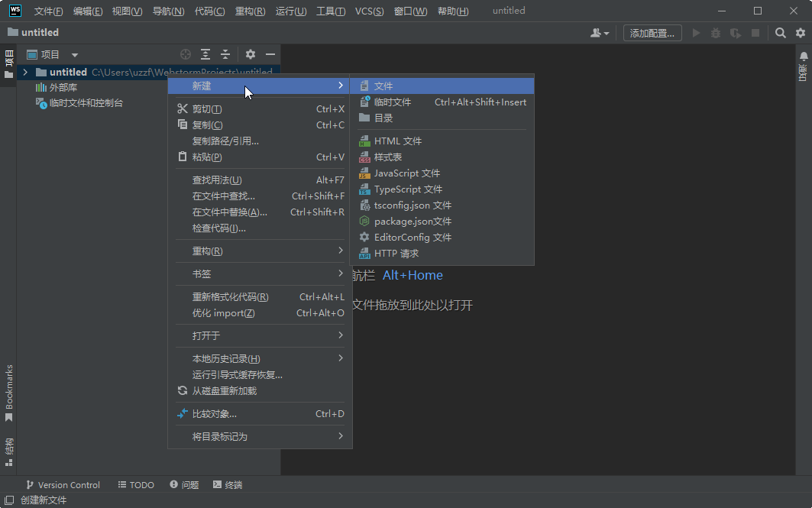
Task: Click the TypeScript 文件 icon
Action: click(364, 189)
